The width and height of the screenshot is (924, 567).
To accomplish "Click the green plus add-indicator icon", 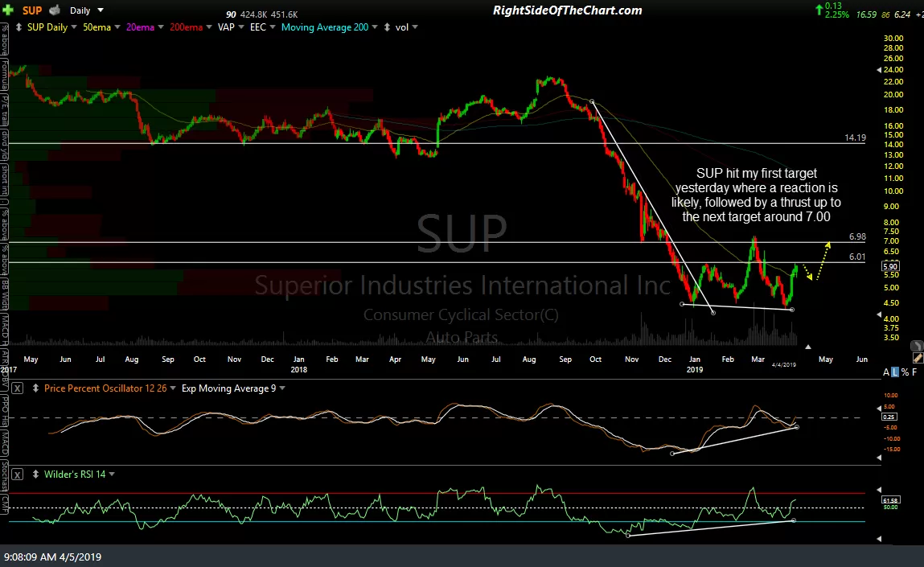I will 8,10.
